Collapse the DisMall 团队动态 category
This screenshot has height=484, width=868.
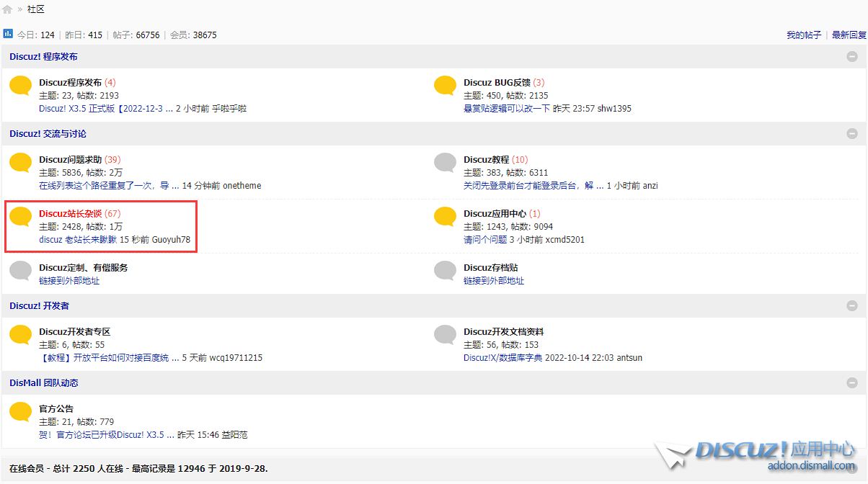pos(852,383)
